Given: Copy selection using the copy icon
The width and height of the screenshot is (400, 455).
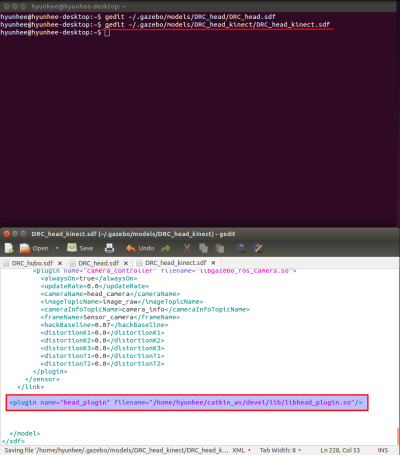Looking at the screenshot, I should pyautogui.click(x=203, y=248).
